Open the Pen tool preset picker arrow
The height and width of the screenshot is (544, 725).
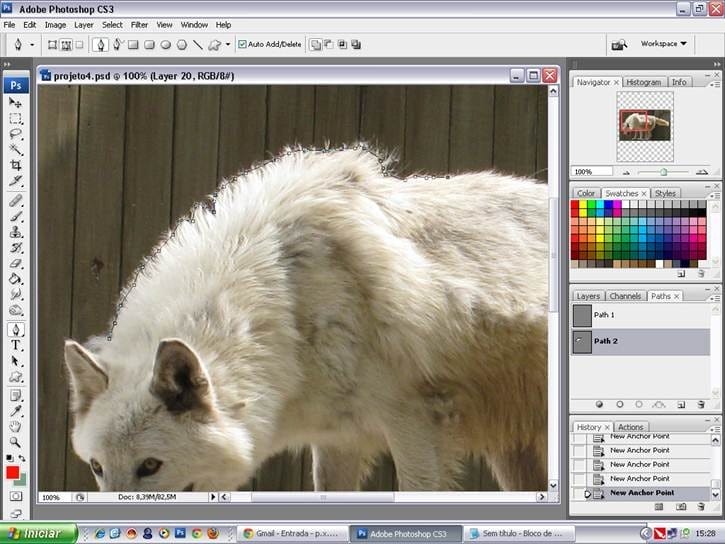(x=32, y=44)
